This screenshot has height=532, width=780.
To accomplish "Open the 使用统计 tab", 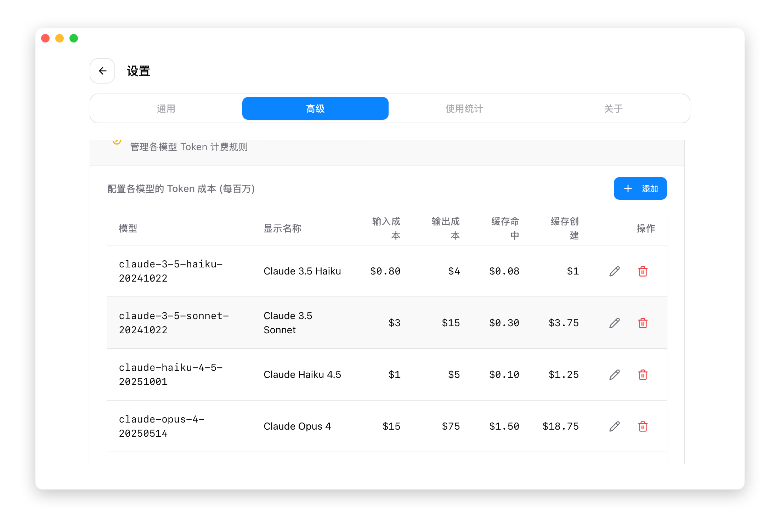I will 464,108.
